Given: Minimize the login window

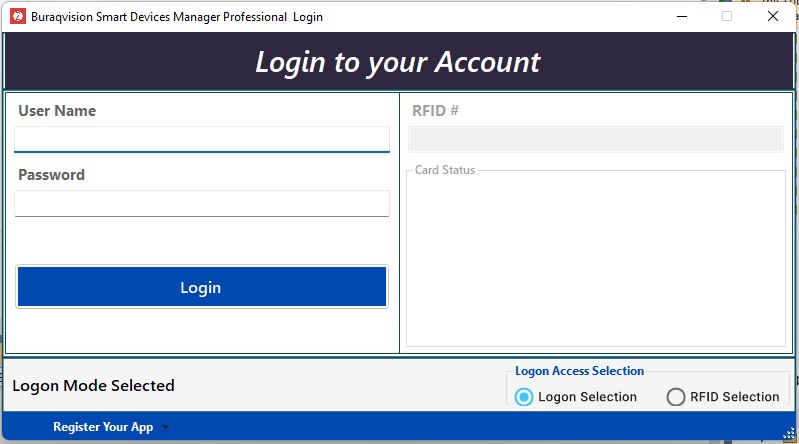Looking at the screenshot, I should point(682,16).
